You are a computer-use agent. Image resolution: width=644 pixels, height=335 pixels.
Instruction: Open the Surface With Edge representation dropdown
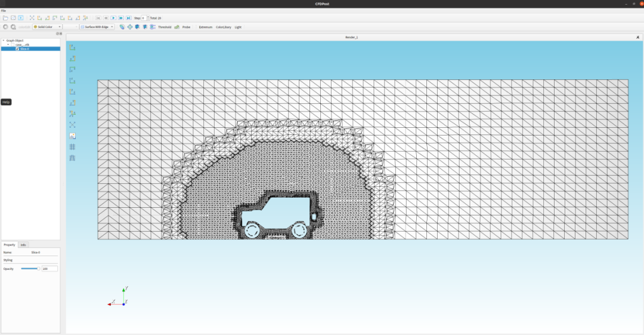click(97, 27)
